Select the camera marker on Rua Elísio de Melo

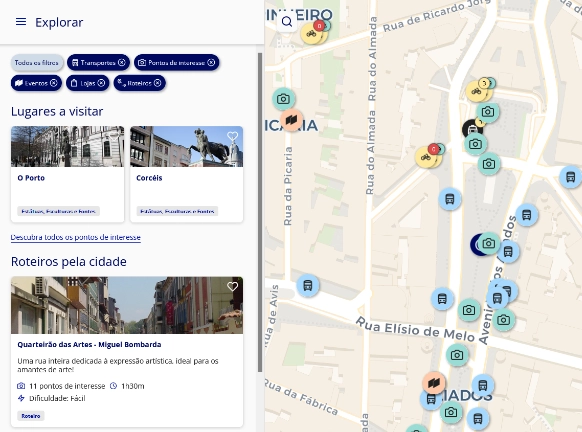tap(469, 310)
